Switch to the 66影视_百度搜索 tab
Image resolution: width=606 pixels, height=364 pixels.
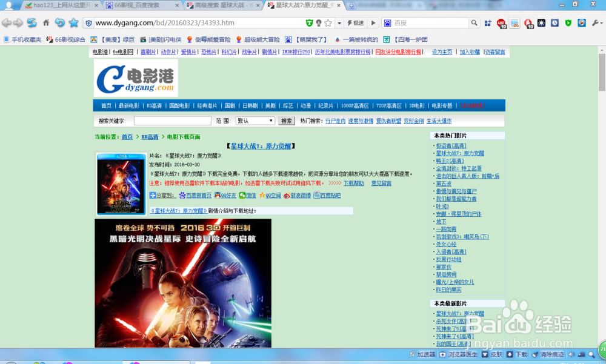pyautogui.click(x=142, y=5)
